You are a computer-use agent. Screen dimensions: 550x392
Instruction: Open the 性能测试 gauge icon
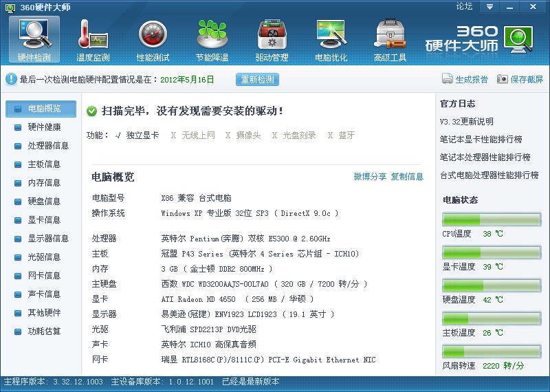point(153,39)
